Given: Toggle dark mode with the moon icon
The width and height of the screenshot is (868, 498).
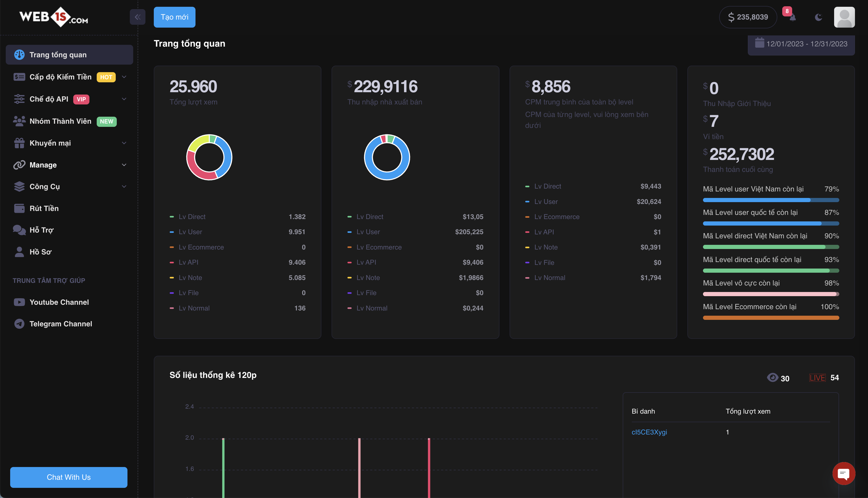Looking at the screenshot, I should point(818,17).
